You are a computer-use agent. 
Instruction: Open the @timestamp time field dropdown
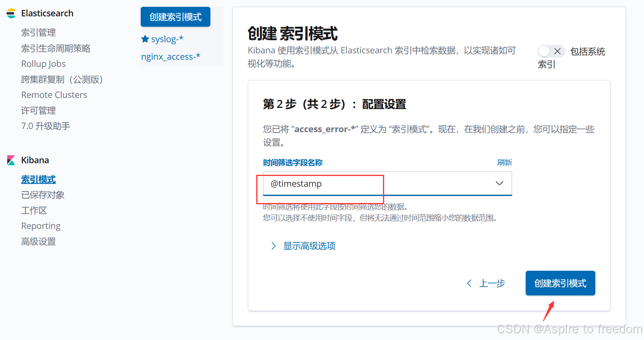(387, 184)
